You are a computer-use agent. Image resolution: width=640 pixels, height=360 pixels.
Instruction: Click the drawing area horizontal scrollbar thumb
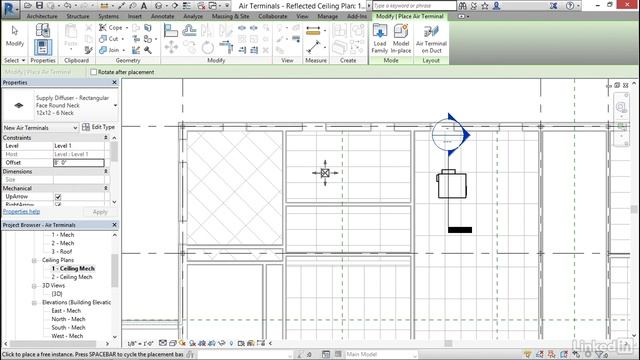(x=448, y=343)
